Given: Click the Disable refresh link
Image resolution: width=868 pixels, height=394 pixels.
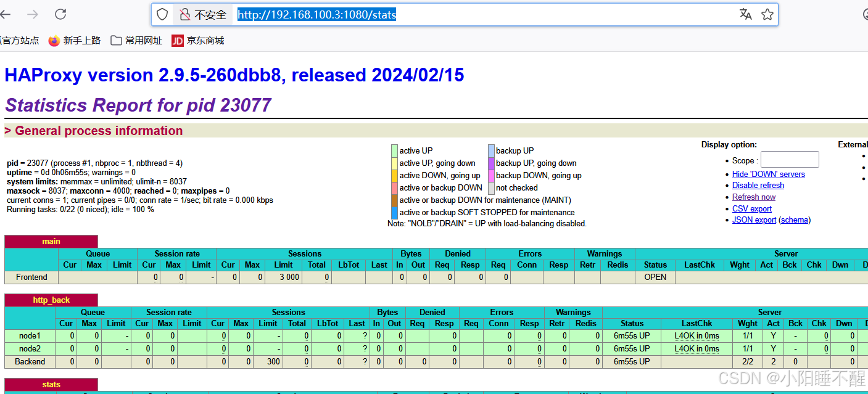Looking at the screenshot, I should click(758, 186).
